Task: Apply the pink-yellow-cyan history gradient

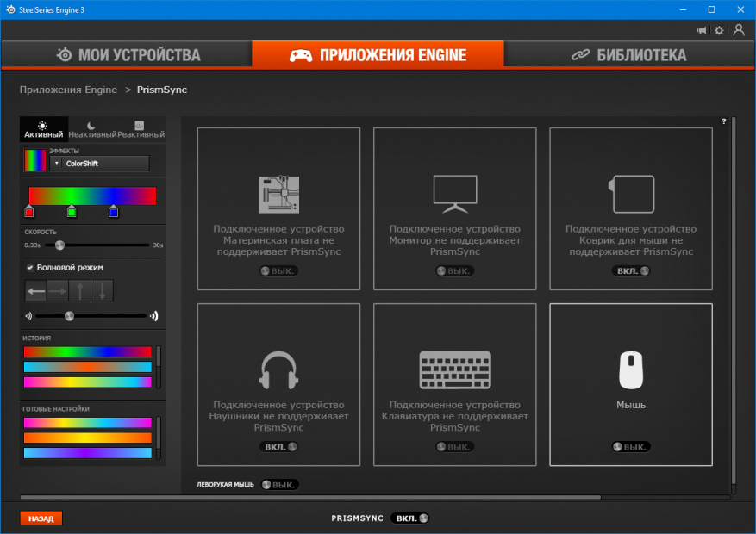Action: pos(88,382)
